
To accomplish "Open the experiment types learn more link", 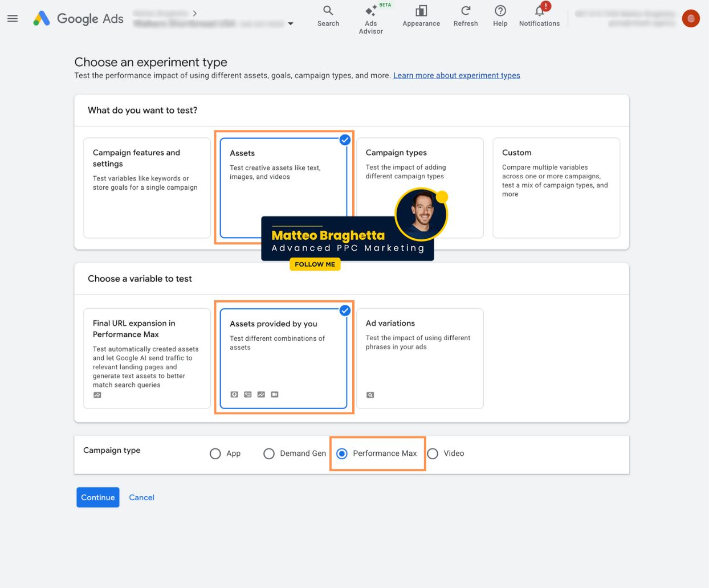I will click(456, 75).
